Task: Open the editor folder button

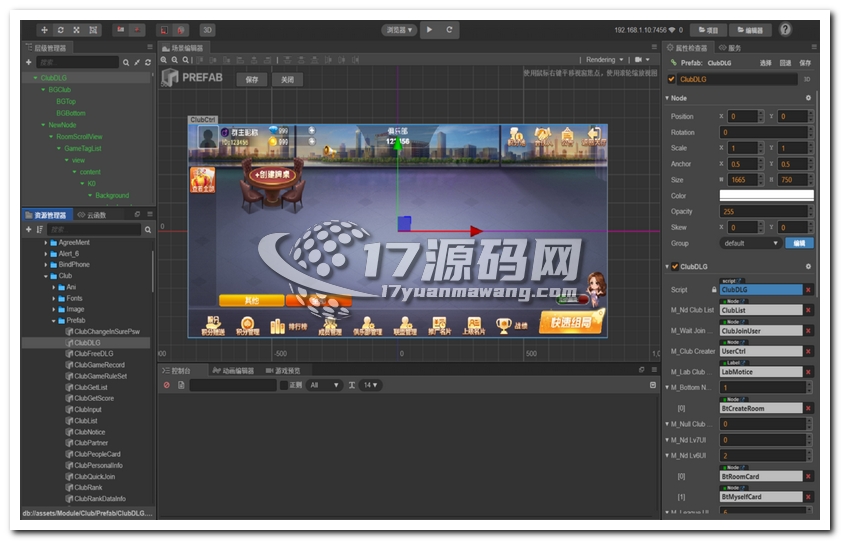Action: 750,30
